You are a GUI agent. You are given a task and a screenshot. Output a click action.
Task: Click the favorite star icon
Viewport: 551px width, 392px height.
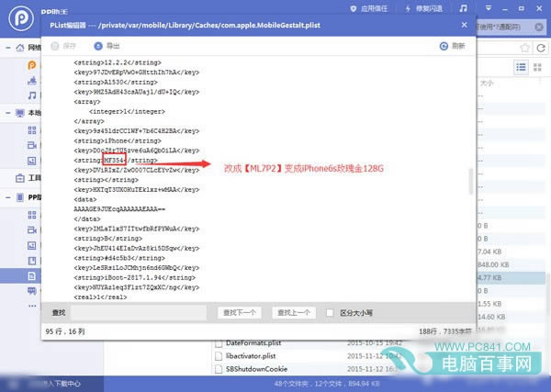click(x=524, y=48)
